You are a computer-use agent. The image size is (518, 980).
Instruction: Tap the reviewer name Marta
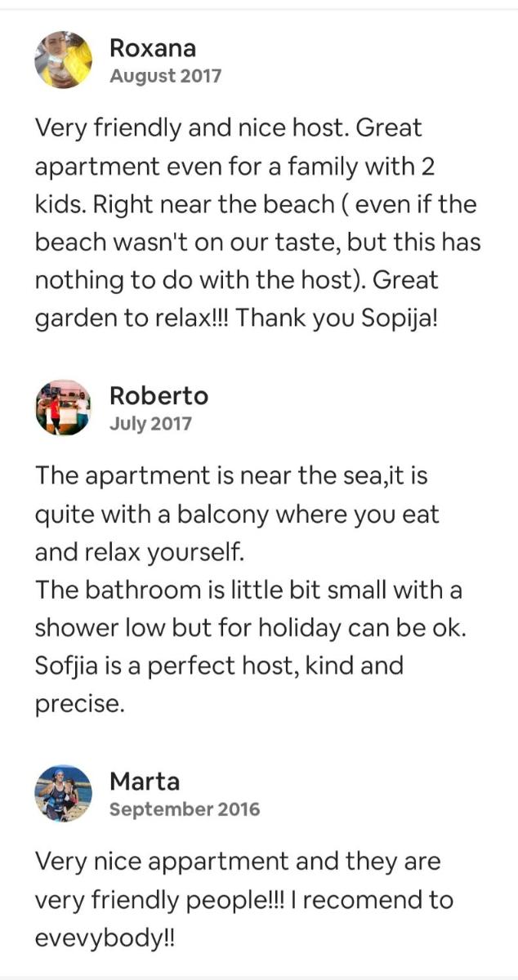(144, 781)
